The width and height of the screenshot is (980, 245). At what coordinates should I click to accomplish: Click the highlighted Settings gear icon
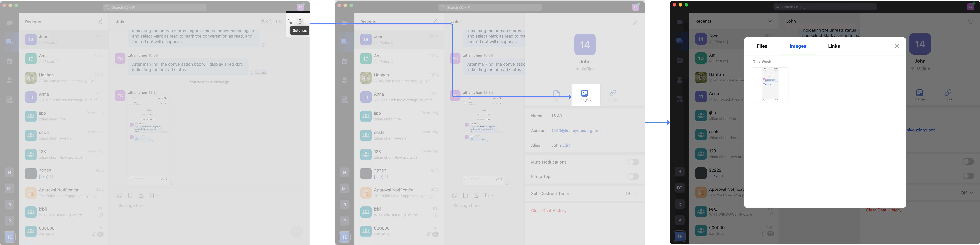[300, 22]
